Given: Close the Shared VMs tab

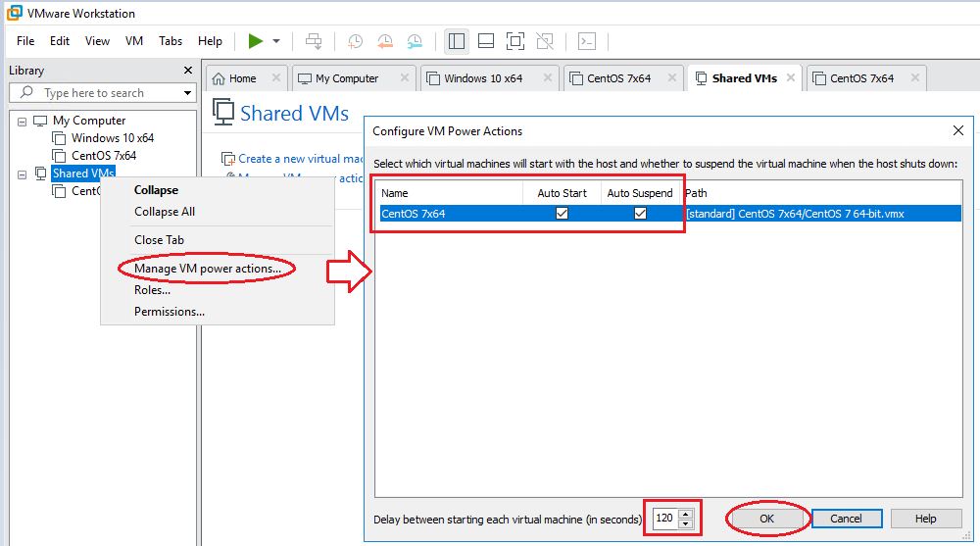Looking at the screenshot, I should 791,77.
